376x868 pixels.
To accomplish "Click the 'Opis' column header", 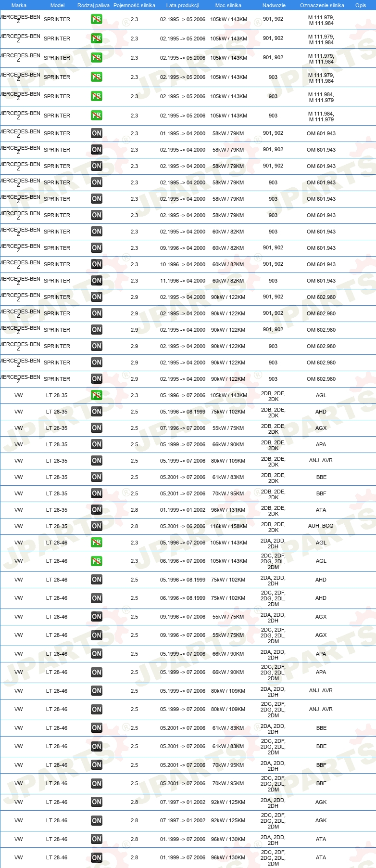I will coord(361,5).
